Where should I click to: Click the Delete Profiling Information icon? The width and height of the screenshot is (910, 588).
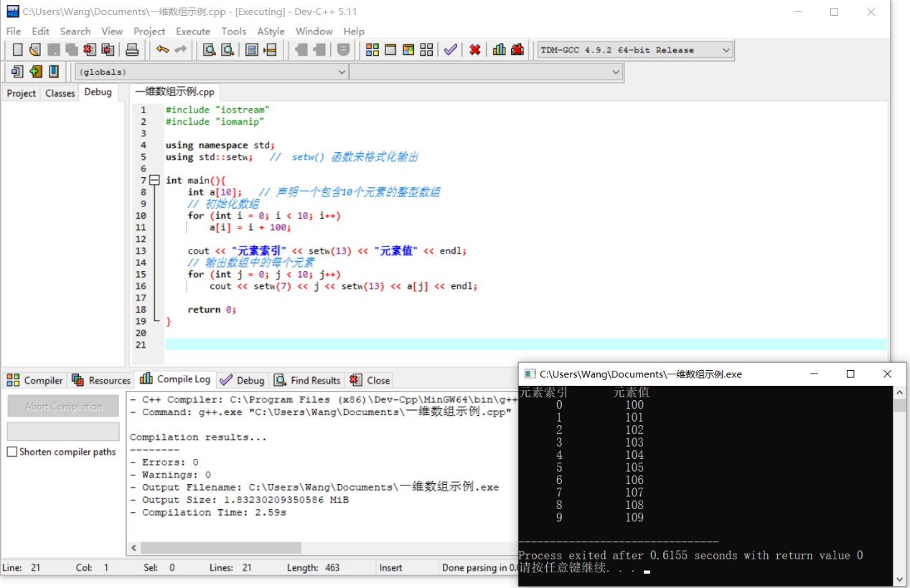[517, 49]
